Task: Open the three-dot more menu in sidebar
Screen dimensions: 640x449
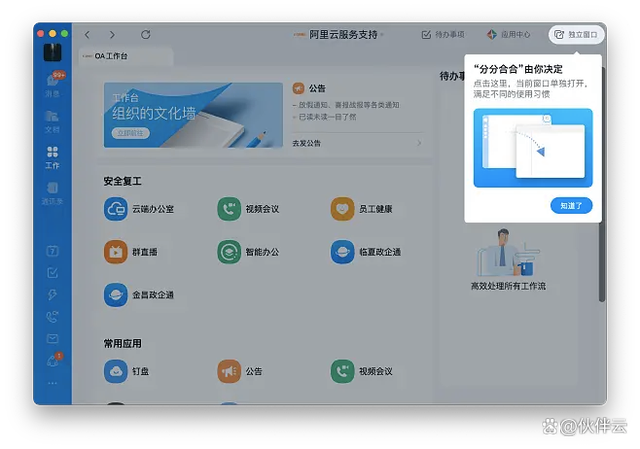Action: point(52,383)
